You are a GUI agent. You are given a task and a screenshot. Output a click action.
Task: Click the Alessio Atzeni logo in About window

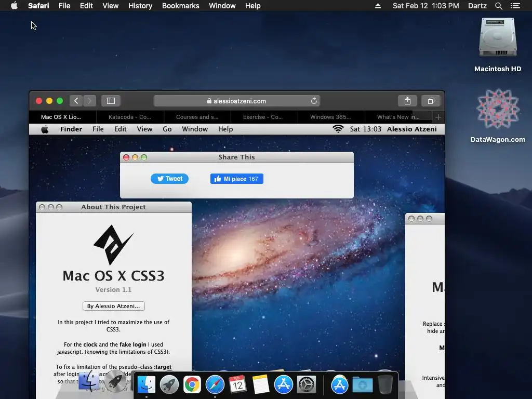click(113, 245)
